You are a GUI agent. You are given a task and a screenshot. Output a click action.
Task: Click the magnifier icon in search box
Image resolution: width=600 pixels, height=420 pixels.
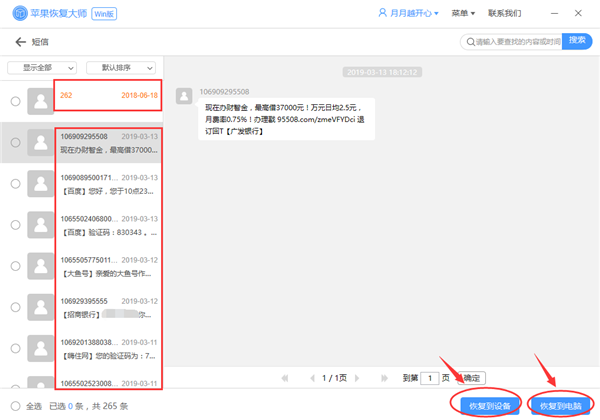coord(469,42)
